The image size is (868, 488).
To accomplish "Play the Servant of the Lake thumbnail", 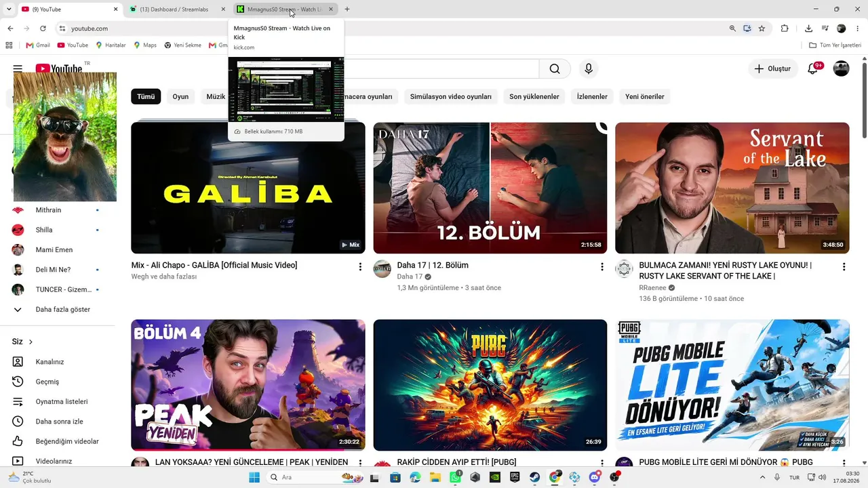I will point(732,188).
